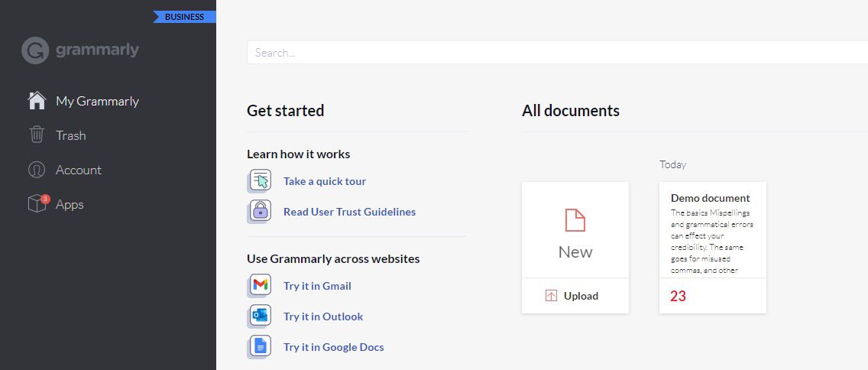Click the Apps box icon with badge
This screenshot has height=370, width=868.
37,203
